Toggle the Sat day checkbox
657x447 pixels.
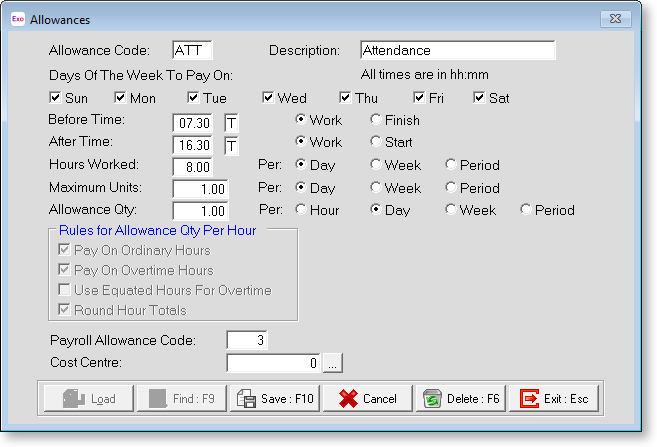tap(479, 98)
